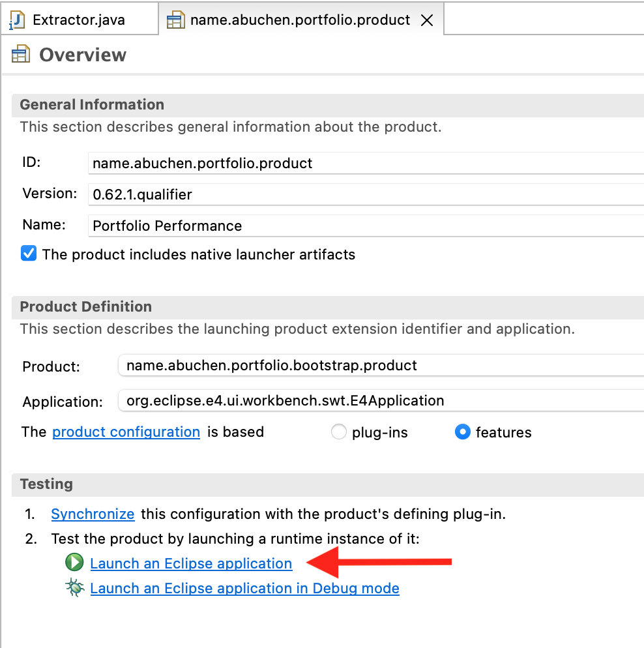Select the plug-ins radio button
The width and height of the screenshot is (644, 648).
tap(339, 432)
